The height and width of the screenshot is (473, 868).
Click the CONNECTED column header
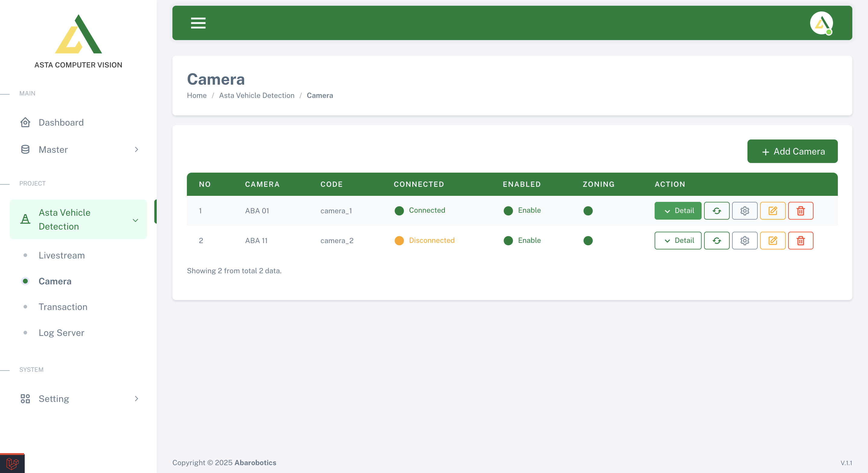coord(419,184)
